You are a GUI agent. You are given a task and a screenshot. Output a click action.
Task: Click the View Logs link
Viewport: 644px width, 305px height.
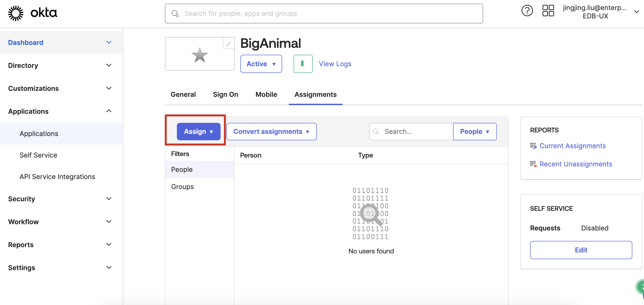tap(335, 64)
